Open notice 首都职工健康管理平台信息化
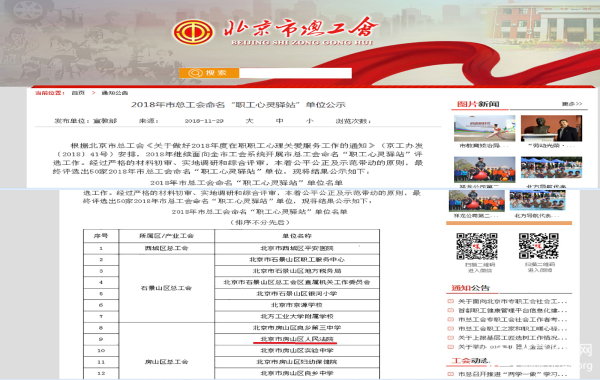Image resolution: width=600 pixels, height=380 pixels. 512,310
